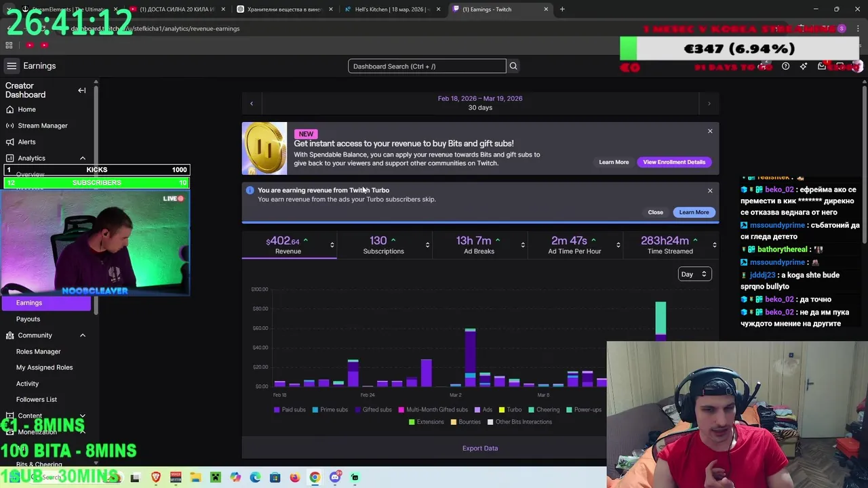
Task: Toggle Cheering series in chart legend
Action: (x=544, y=409)
